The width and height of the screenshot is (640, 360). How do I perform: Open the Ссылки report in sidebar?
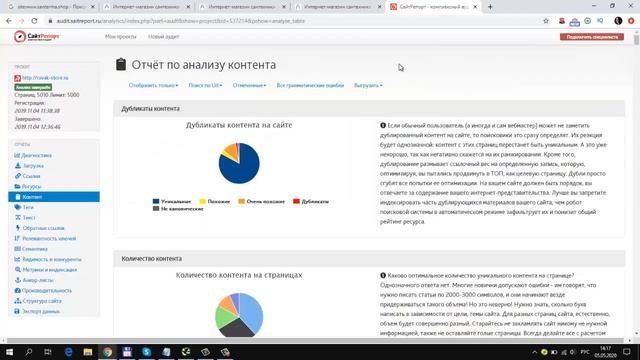(28, 176)
